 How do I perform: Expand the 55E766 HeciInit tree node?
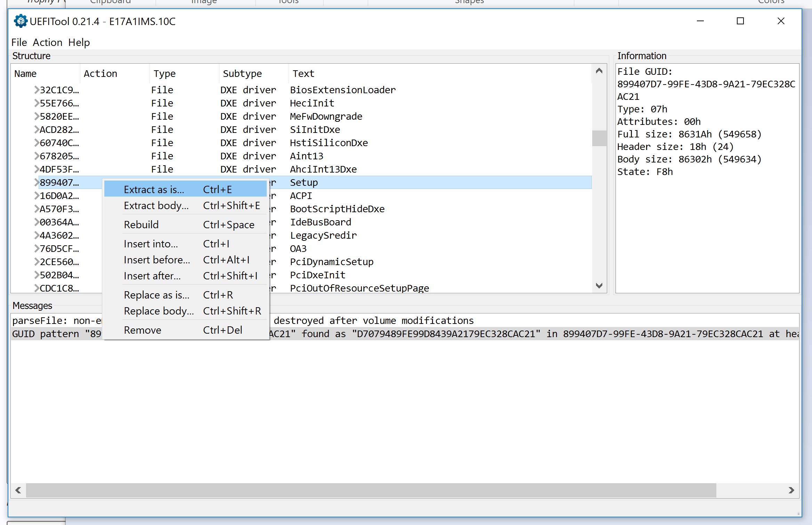coord(36,103)
